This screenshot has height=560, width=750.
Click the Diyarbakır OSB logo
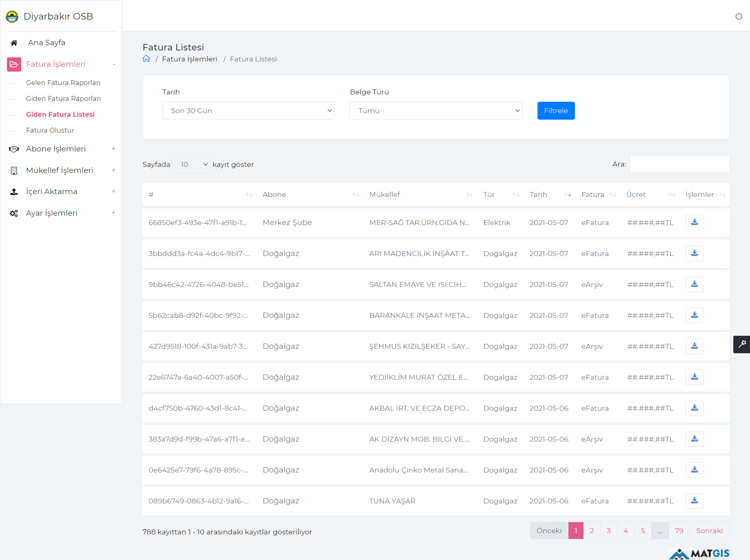coord(12,17)
